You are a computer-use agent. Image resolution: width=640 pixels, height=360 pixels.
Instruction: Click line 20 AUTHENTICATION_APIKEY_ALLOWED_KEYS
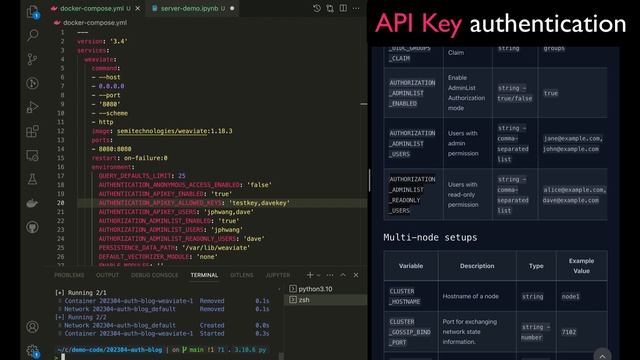coord(160,203)
